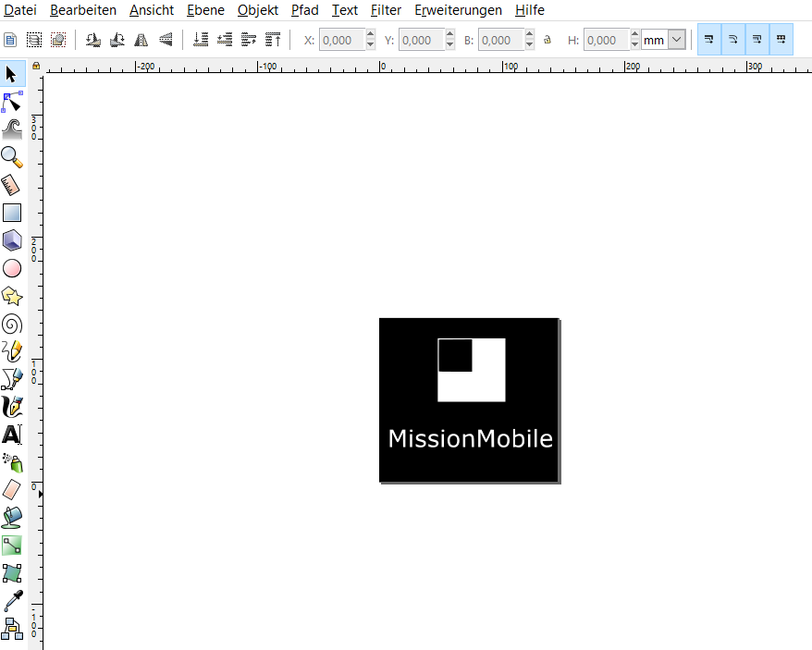Screen dimensions: 812x650
Task: Select the Paint bucket fill tool
Action: click(11, 518)
